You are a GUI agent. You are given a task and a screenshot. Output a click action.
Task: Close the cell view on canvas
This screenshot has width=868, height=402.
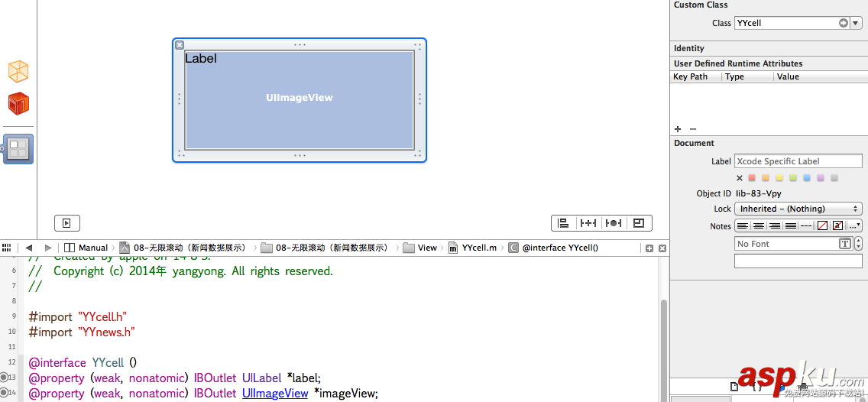[x=180, y=45]
